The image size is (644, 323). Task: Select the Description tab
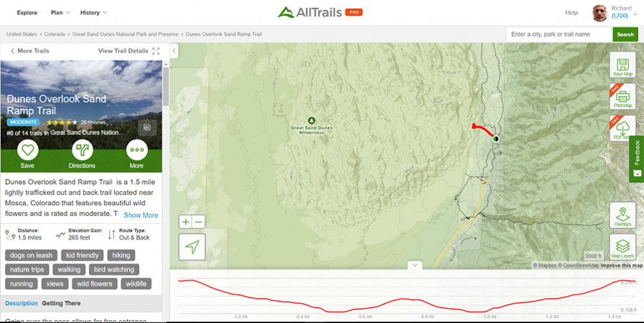tap(21, 303)
